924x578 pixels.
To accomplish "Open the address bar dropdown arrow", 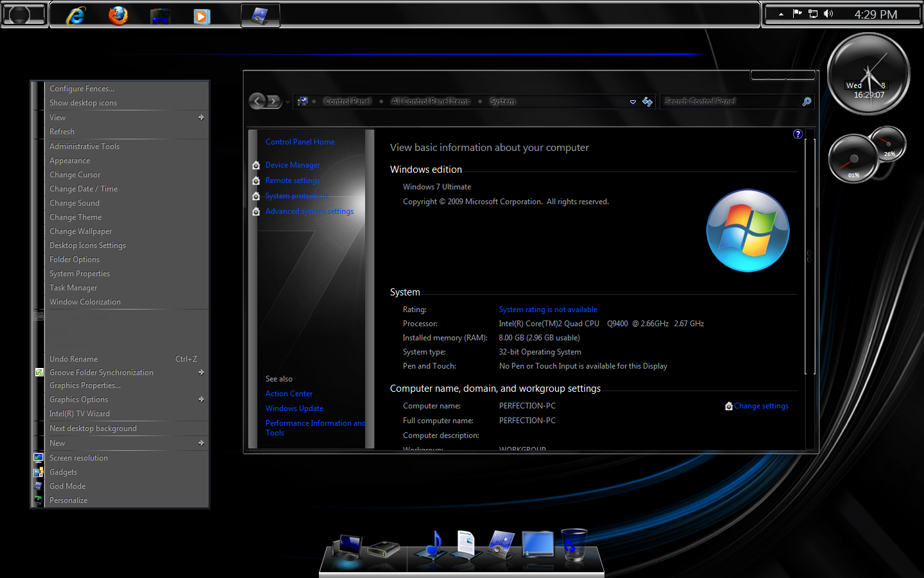I will click(633, 101).
